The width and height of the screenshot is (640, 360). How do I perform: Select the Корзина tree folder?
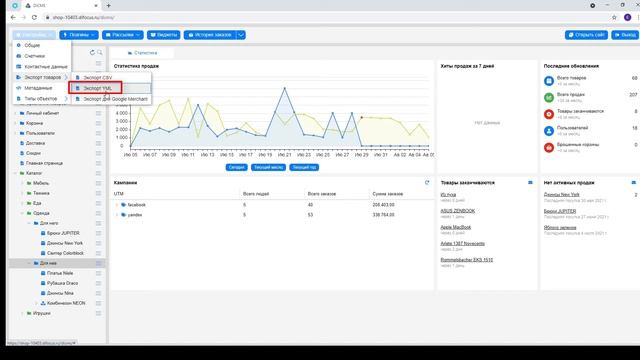34,123
